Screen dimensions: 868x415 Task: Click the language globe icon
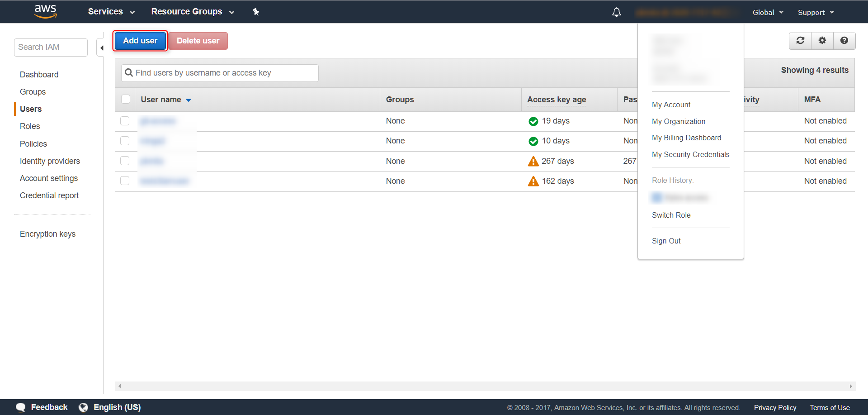click(x=83, y=407)
